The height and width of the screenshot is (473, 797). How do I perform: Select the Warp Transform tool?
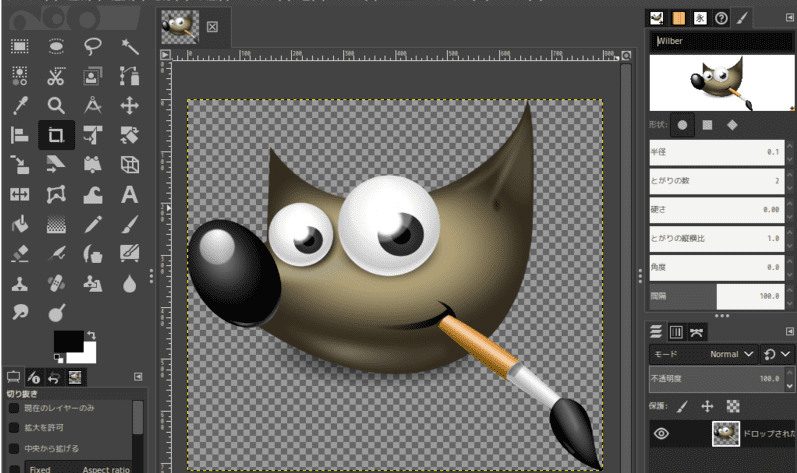93,195
